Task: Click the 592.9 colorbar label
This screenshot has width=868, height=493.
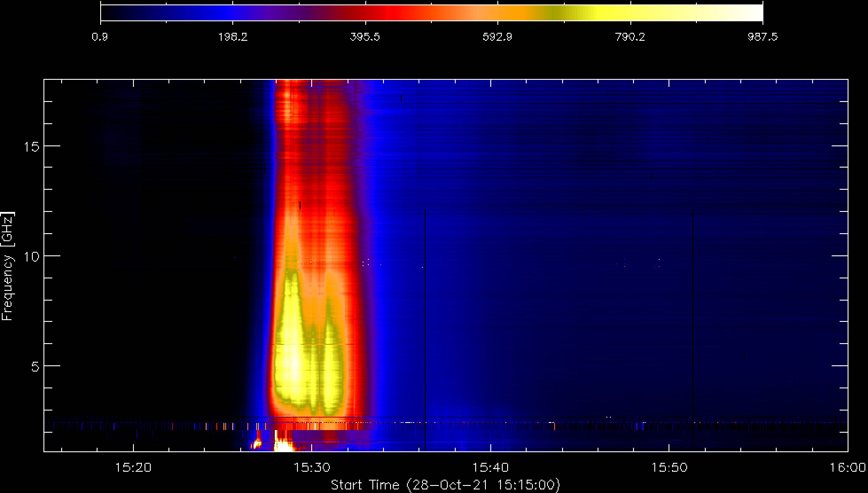Action: (x=497, y=37)
